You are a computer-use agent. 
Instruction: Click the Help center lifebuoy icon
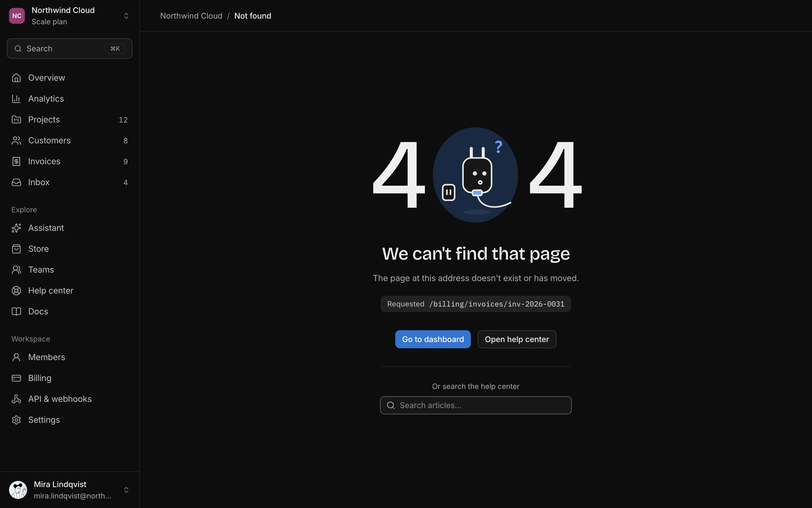(16, 290)
